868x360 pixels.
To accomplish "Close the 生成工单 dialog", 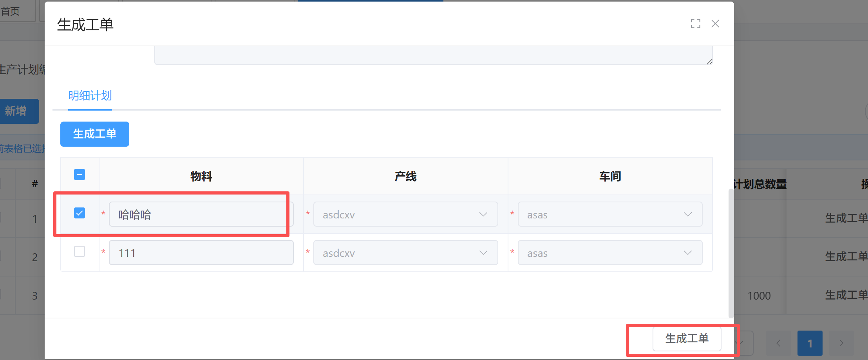I will click(715, 24).
